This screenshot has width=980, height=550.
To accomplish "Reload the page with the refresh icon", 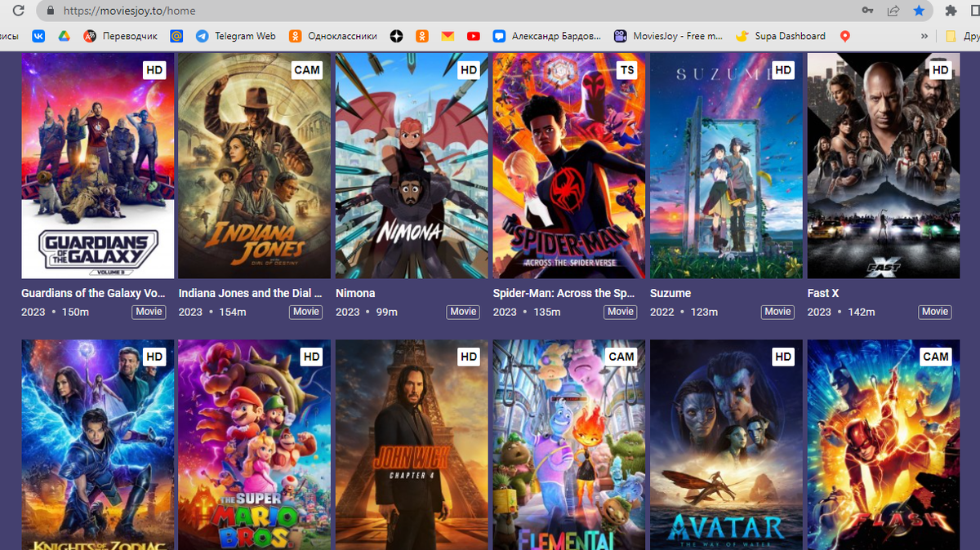I will click(x=18, y=11).
